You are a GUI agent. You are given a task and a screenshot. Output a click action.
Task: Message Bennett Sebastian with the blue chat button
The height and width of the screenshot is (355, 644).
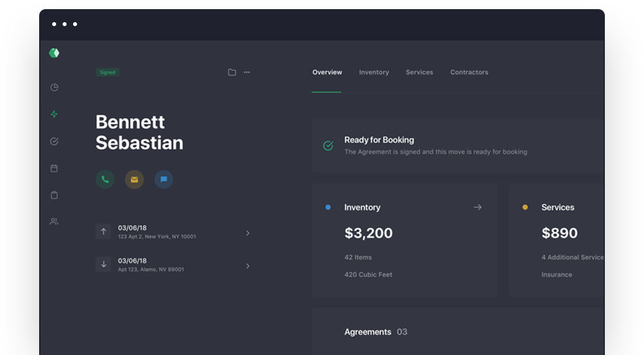pos(164,179)
